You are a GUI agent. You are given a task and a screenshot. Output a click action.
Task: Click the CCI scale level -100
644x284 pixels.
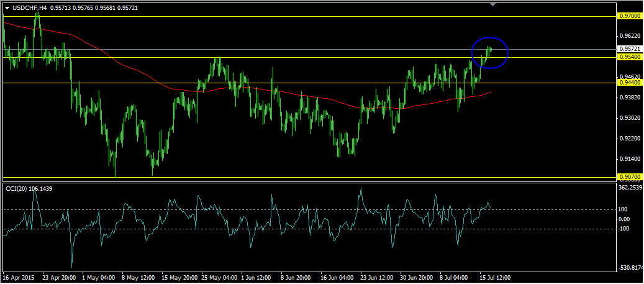click(624, 229)
